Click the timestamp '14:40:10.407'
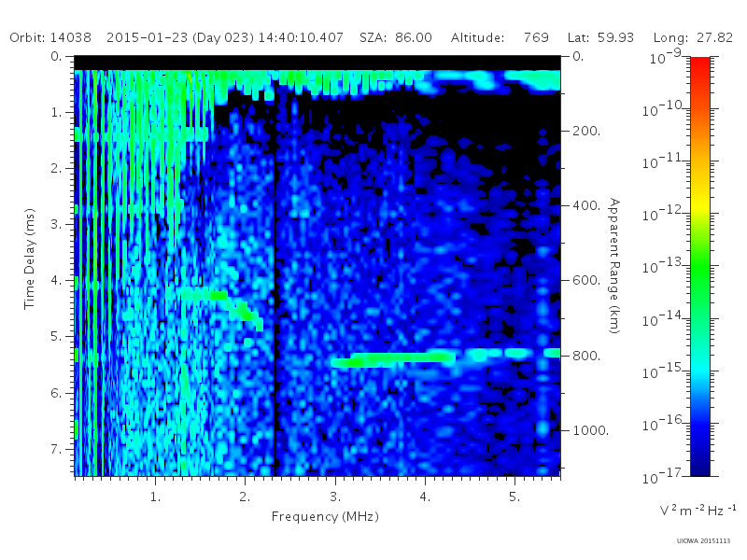Viewport: 747px width, 560px height. [301, 37]
